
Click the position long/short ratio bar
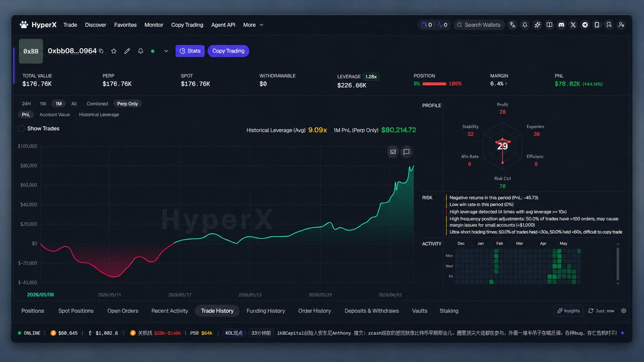click(x=435, y=84)
